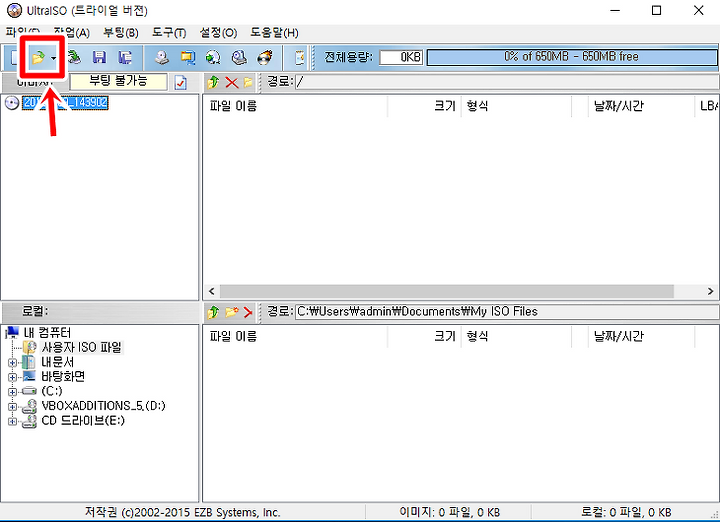Click the 부팅 불가능 boot status box
The image size is (720, 522).
118,82
